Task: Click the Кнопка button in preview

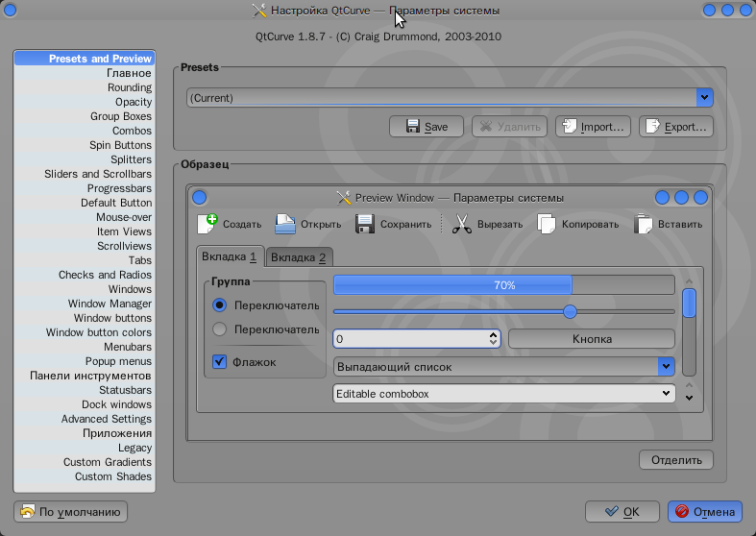Action: tap(592, 338)
